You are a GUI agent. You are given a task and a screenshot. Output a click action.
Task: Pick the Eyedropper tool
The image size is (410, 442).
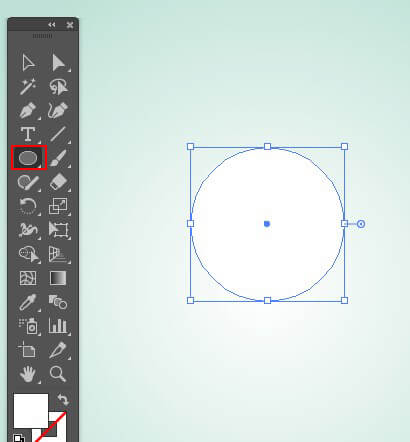[28, 302]
